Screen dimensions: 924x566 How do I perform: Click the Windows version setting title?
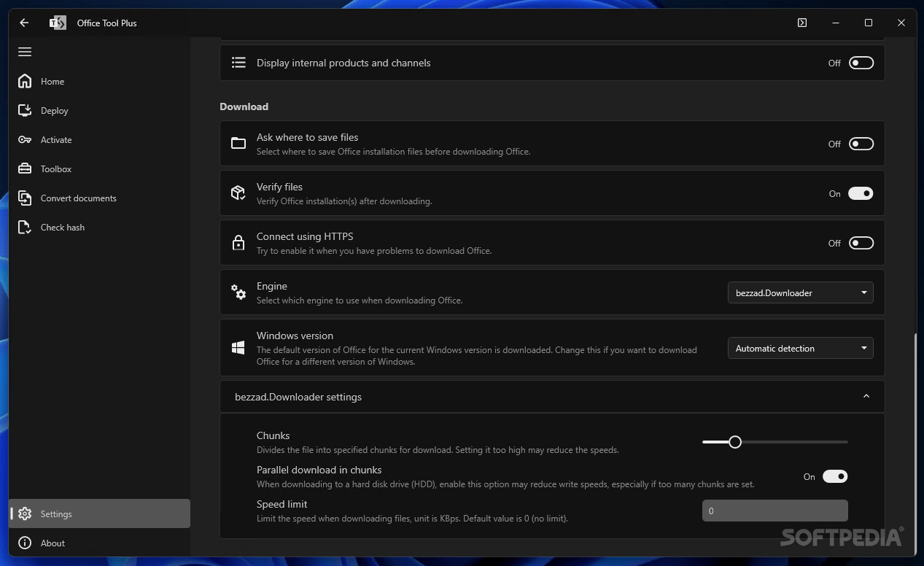tap(295, 336)
